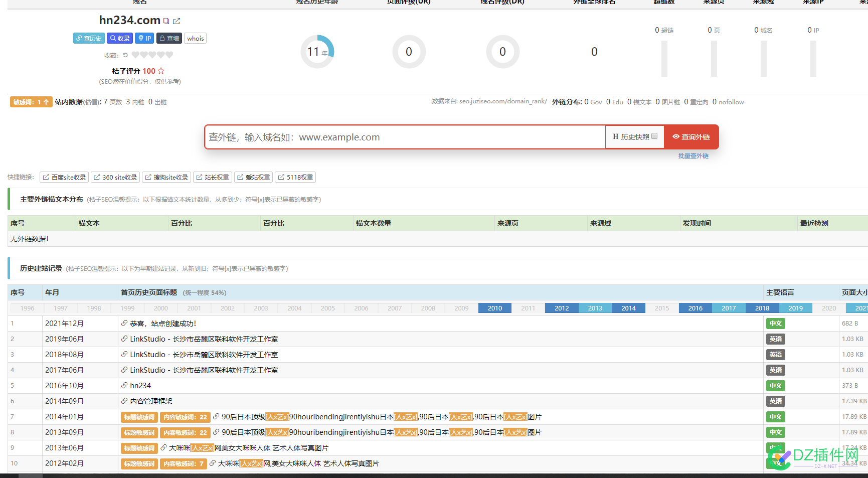This screenshot has width=868, height=478.
Task: Click the star beside 桔子评分 100
Action: click(x=161, y=71)
